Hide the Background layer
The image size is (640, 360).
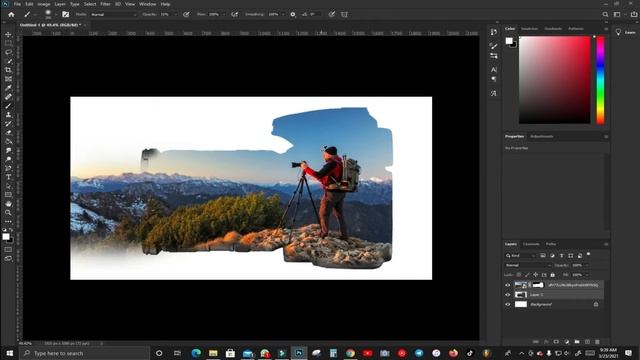click(508, 304)
